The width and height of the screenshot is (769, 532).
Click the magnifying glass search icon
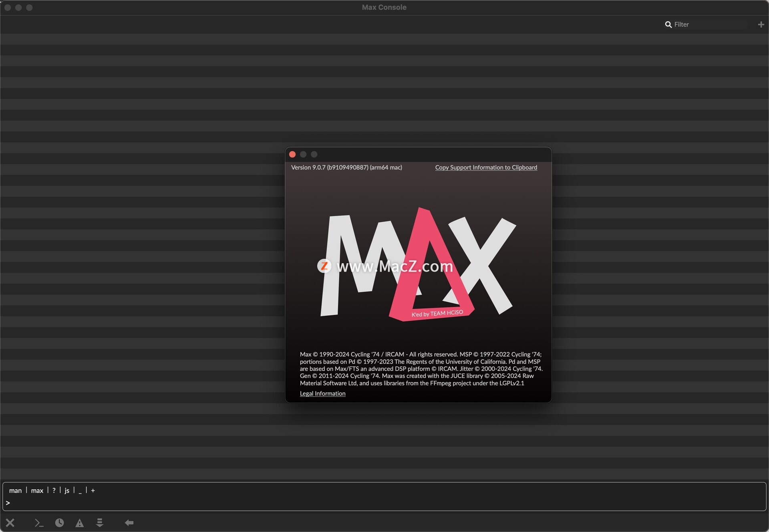668,24
